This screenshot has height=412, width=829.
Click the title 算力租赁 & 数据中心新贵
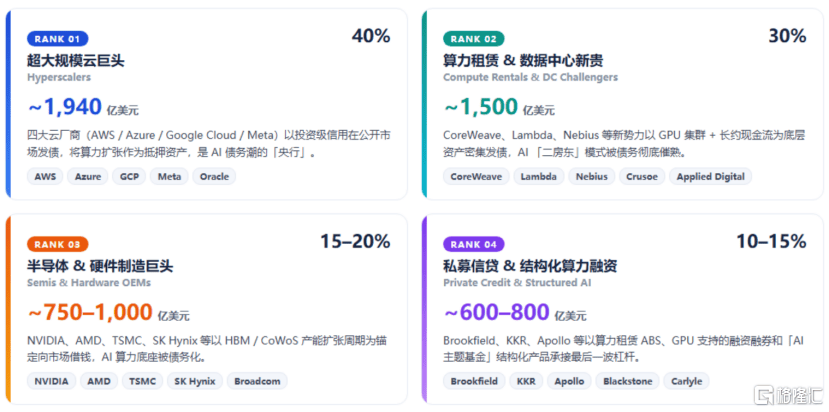pyautogui.click(x=523, y=60)
